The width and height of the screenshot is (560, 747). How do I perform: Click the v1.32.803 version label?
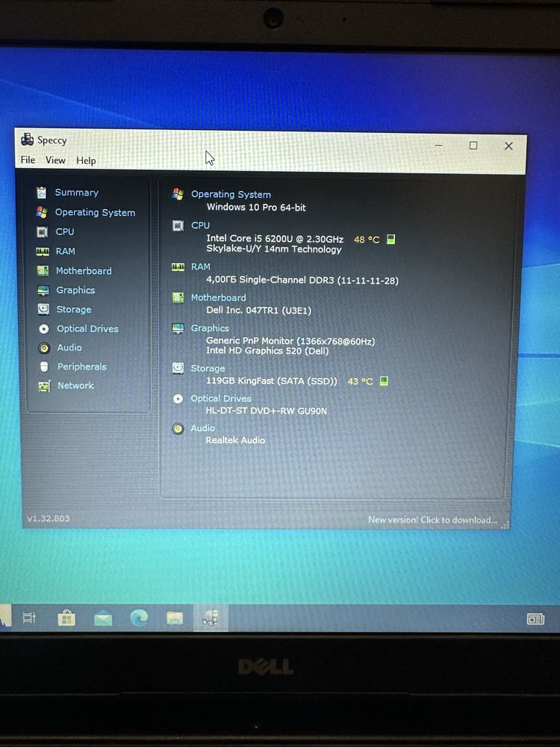tap(48, 518)
